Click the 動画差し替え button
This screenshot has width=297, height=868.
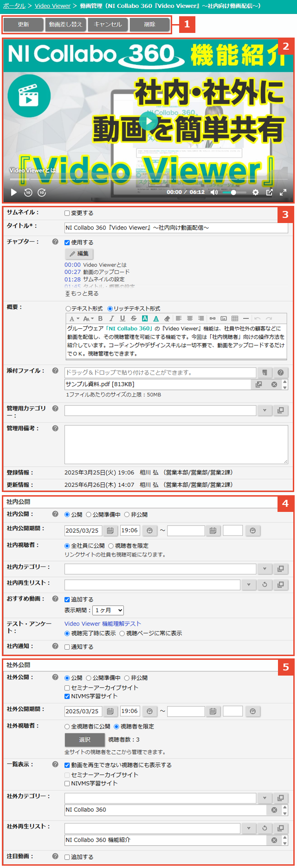click(65, 25)
